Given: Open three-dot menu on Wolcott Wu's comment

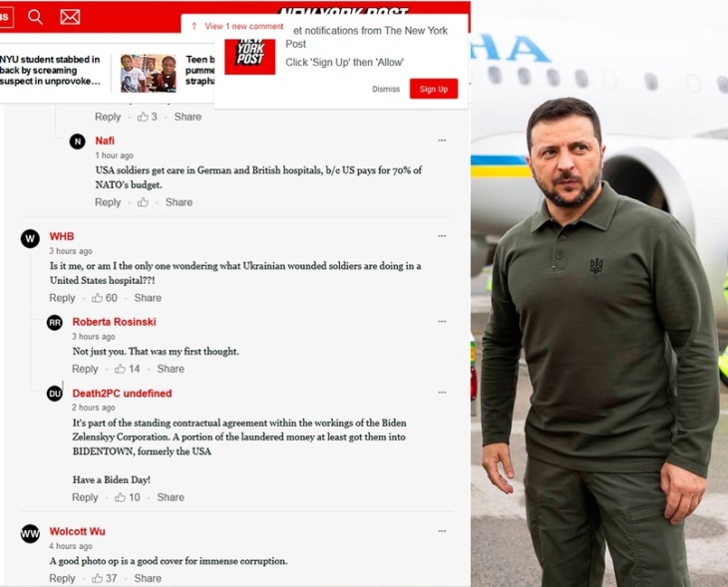Looking at the screenshot, I should (x=442, y=531).
